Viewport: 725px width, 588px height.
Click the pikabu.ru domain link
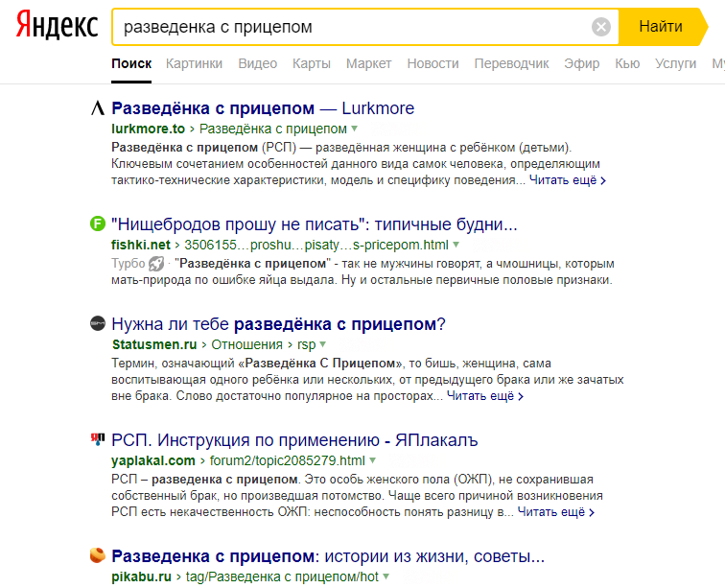(x=141, y=576)
